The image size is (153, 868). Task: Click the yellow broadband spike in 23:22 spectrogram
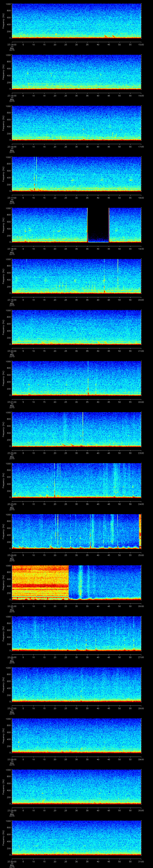[x=83, y=428]
